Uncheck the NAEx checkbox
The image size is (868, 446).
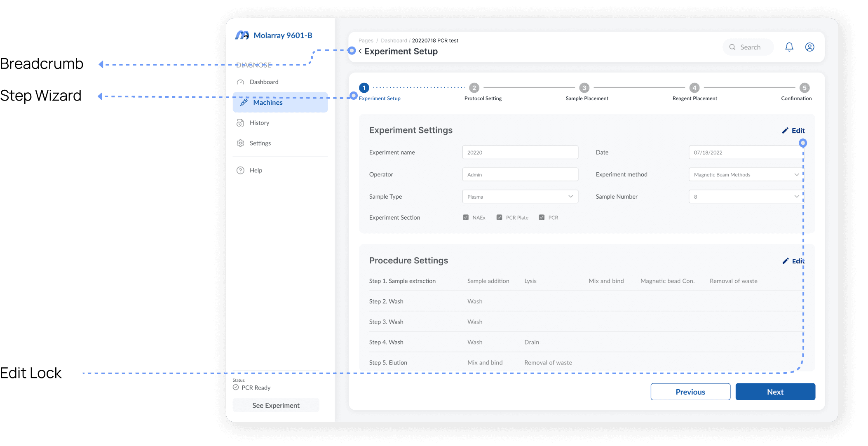point(466,218)
